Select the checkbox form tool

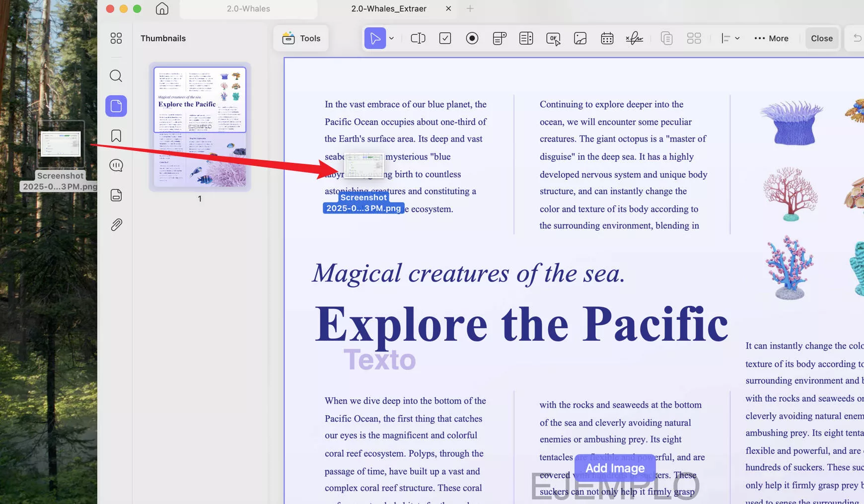tap(445, 38)
